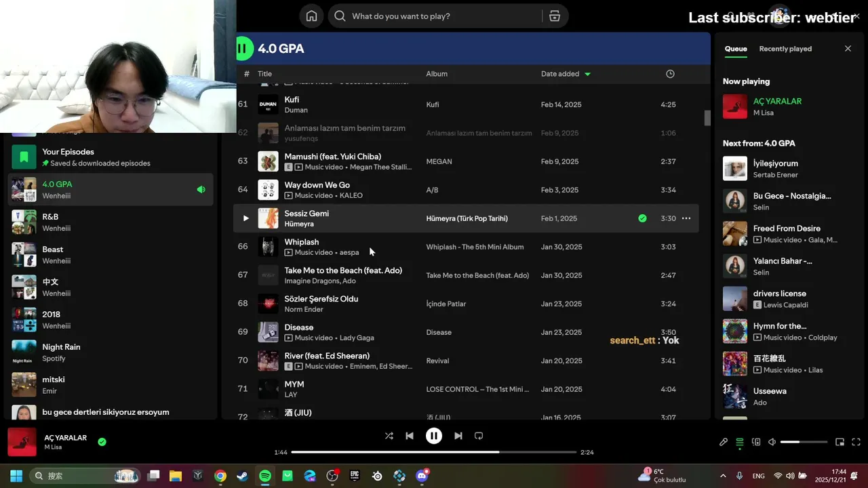Image resolution: width=868 pixels, height=488 pixels.
Task: Click the search magnifier icon
Action: 340,16
